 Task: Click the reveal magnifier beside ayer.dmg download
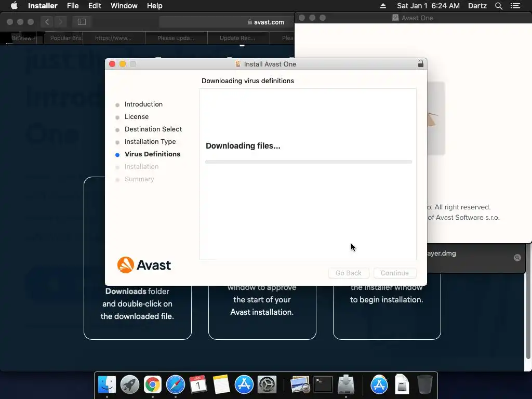[517, 258]
